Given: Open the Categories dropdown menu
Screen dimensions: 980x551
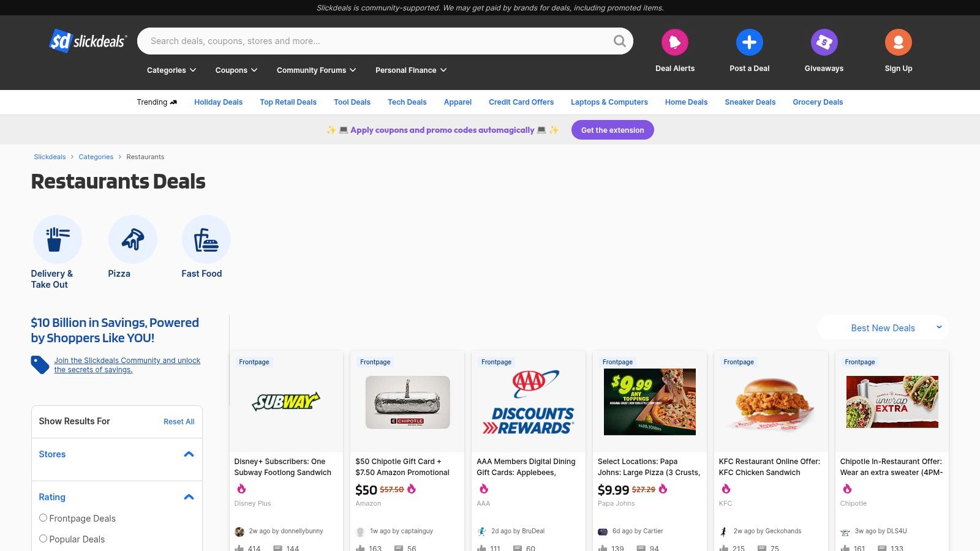Looking at the screenshot, I should coord(170,70).
